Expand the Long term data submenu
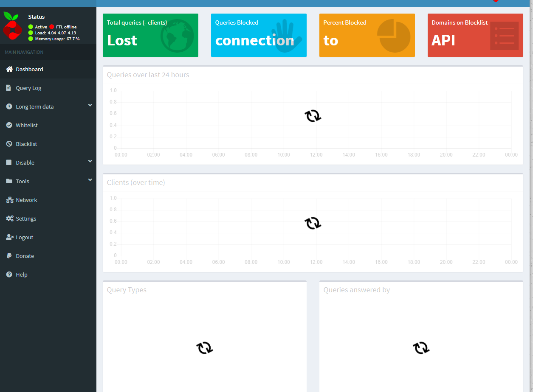Image resolution: width=533 pixels, height=392 pixels. [x=90, y=105]
